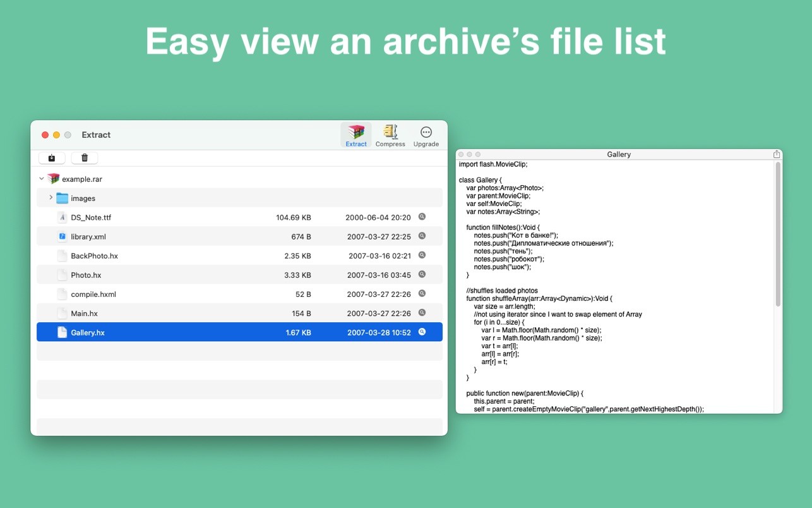Click the font file icon beside DS_Note.ttf
812x508 pixels.
(62, 217)
